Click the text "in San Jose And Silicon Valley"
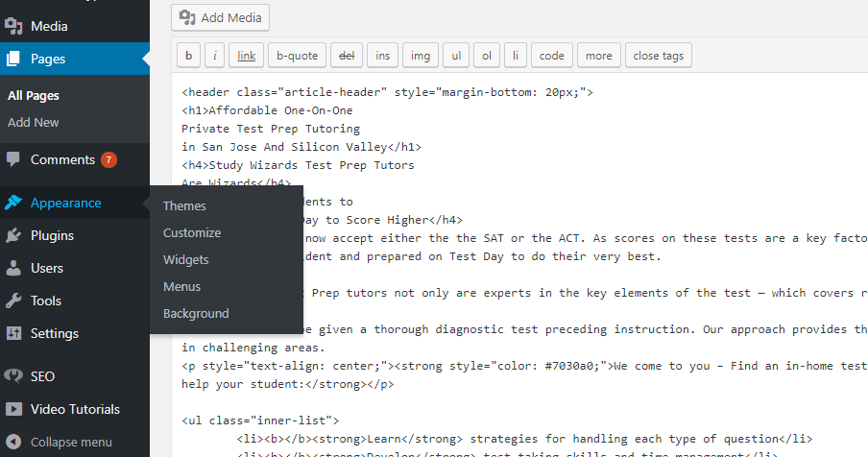868x457 pixels. (x=284, y=147)
